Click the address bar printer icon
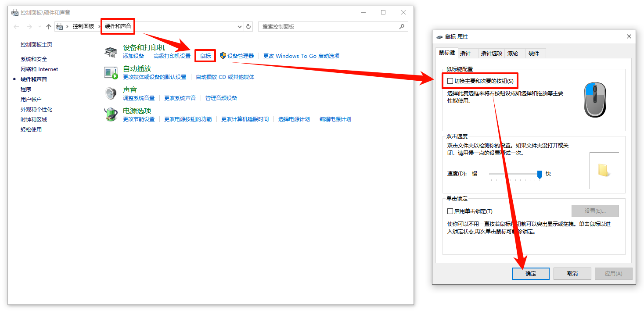 click(x=59, y=26)
